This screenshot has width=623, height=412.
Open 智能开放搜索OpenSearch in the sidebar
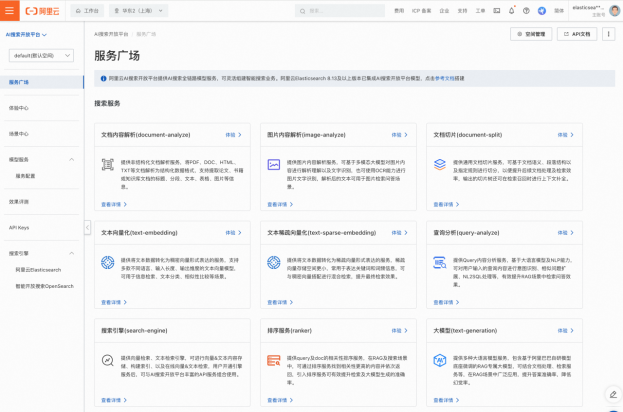point(42,286)
